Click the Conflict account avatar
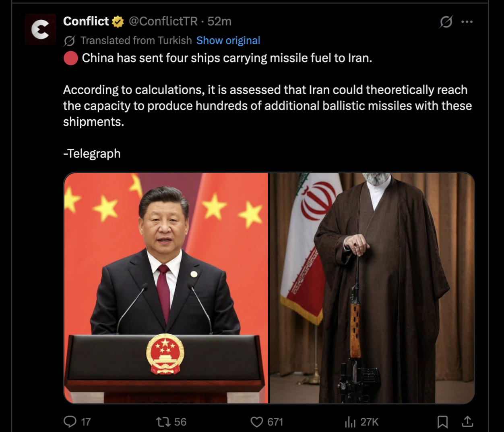The height and width of the screenshot is (432, 504). coord(40,29)
